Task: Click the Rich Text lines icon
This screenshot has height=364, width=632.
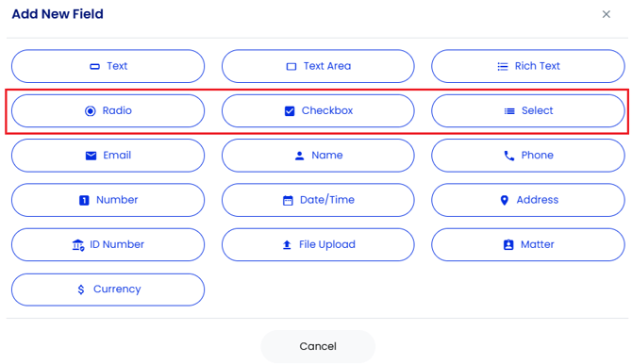Action: [503, 67]
